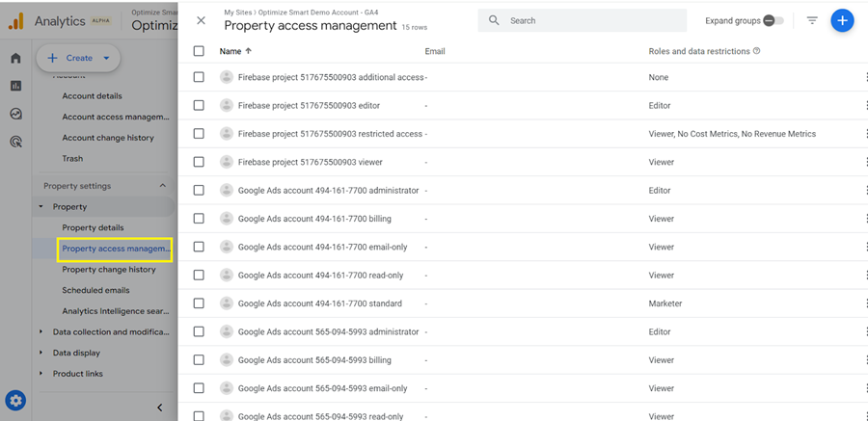Select the Marketer role cell
This screenshot has width=868, height=421.
[665, 303]
